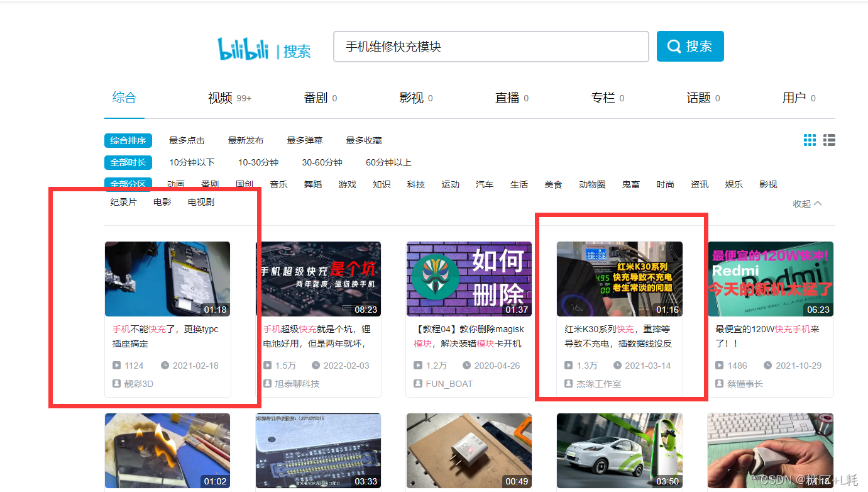Click the bilibili logo
Viewport: 868px width, 492px height.
click(x=243, y=49)
